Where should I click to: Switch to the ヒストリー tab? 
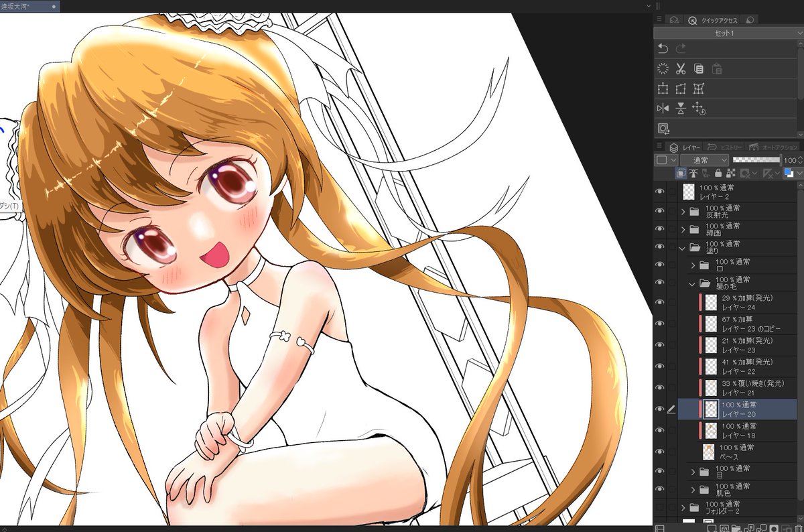[724, 147]
